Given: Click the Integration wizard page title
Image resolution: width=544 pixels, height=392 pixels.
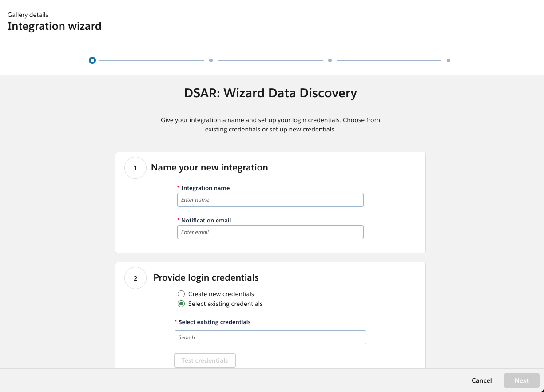Looking at the screenshot, I should [x=55, y=26].
